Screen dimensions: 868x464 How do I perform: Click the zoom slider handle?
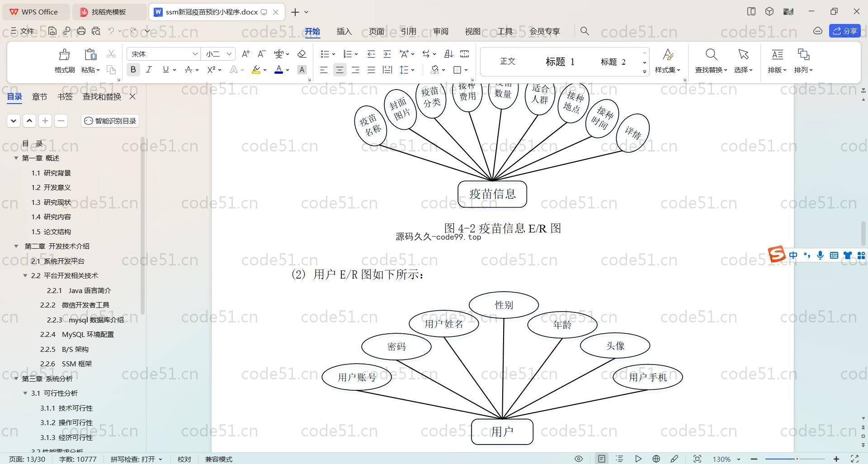[x=797, y=459]
